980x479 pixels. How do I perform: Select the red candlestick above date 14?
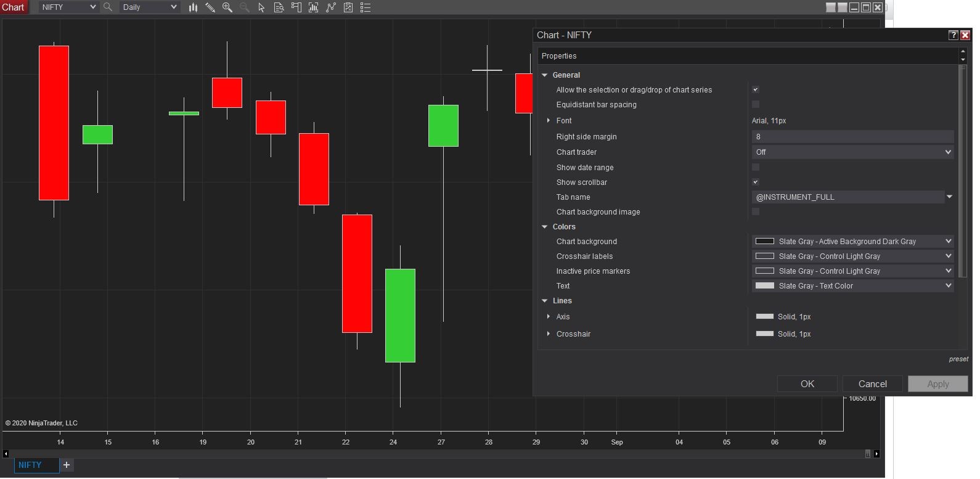[x=54, y=123]
